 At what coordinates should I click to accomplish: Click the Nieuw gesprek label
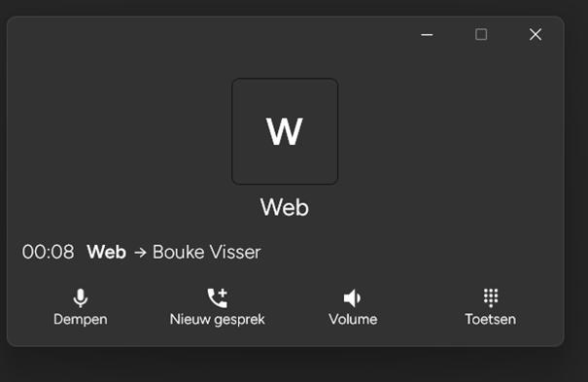point(217,320)
